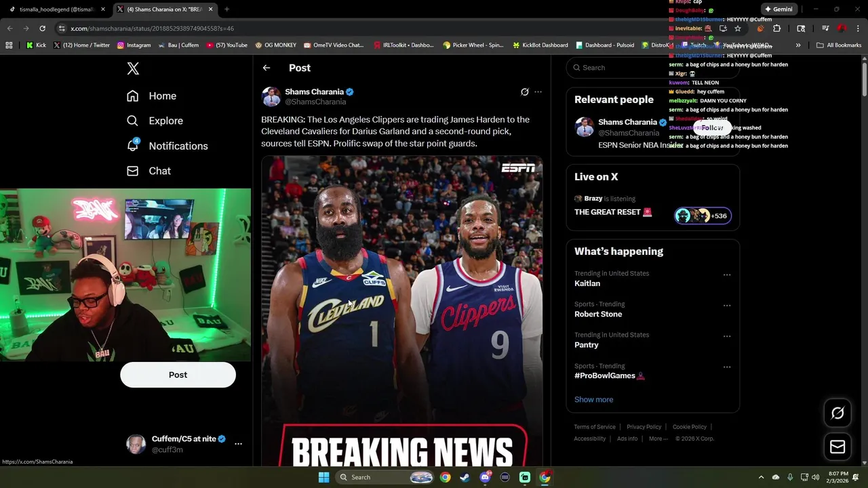Open Explore in the sidebar
The image size is (868, 488).
click(155, 121)
